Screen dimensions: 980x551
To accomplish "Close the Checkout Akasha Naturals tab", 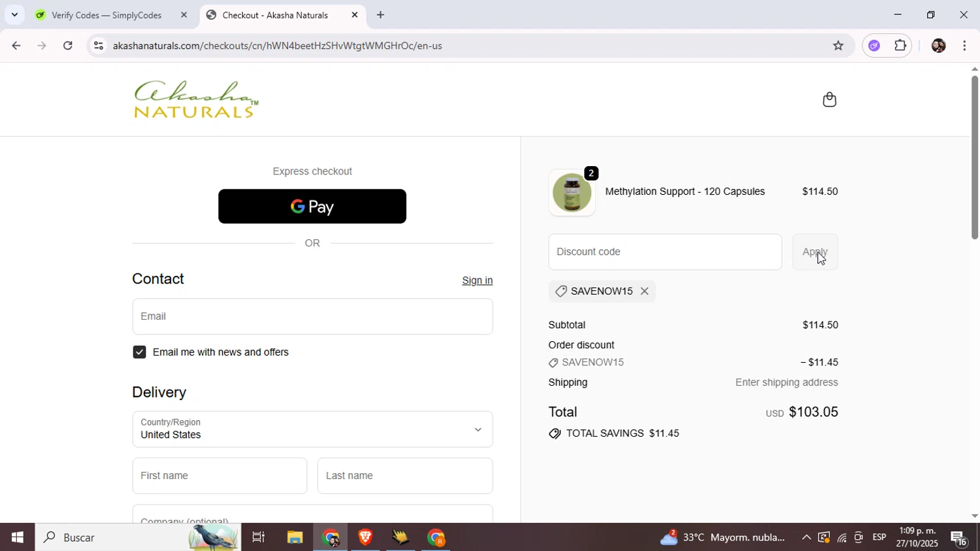I will point(355,15).
